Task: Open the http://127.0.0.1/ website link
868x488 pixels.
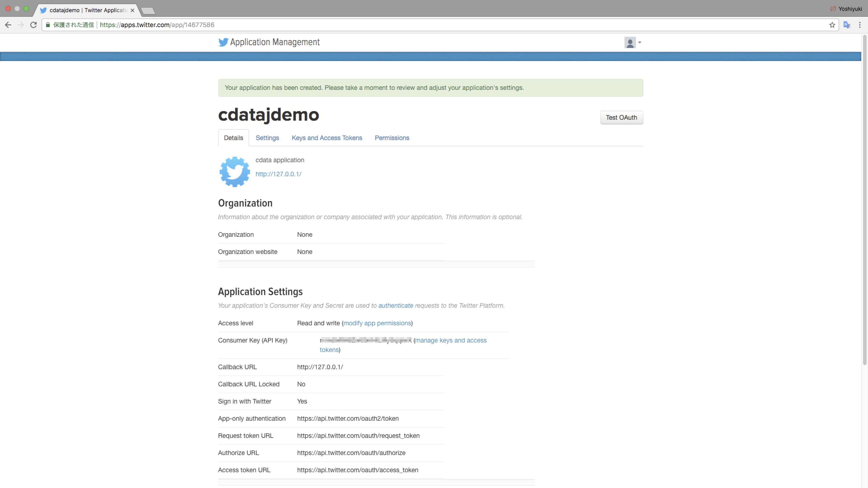Action: (x=278, y=174)
